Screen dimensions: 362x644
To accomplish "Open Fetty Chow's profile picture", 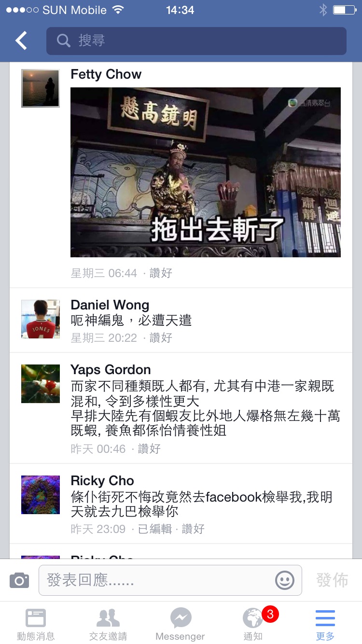I will click(41, 88).
